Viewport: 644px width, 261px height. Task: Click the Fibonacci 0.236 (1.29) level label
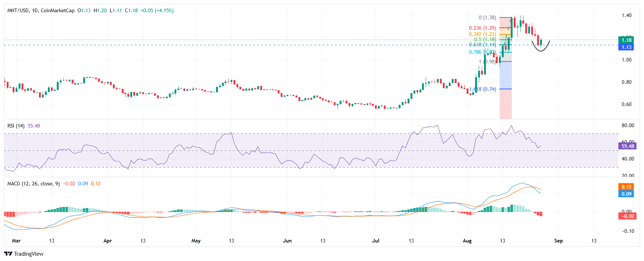click(x=483, y=28)
